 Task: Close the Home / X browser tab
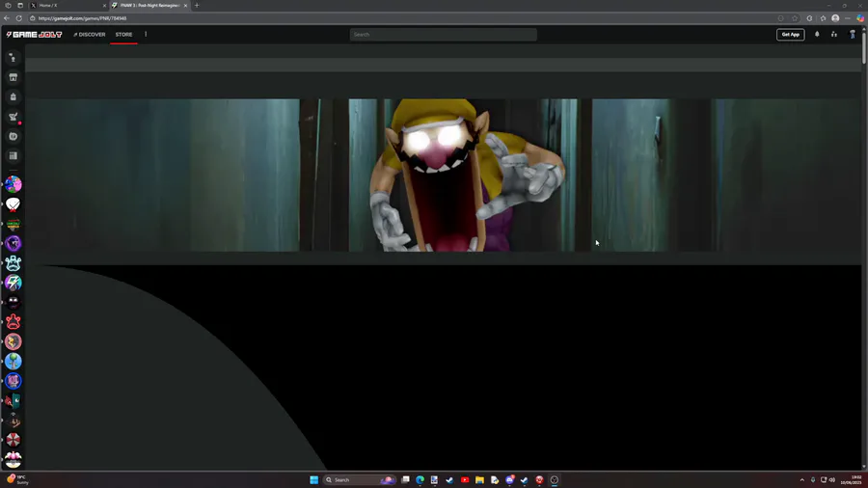104,6
